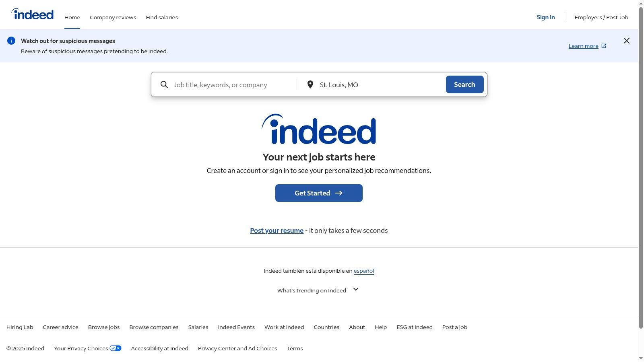Click the Indeed logo in the header
This screenshot has height=362, width=644.
pyautogui.click(x=33, y=14)
